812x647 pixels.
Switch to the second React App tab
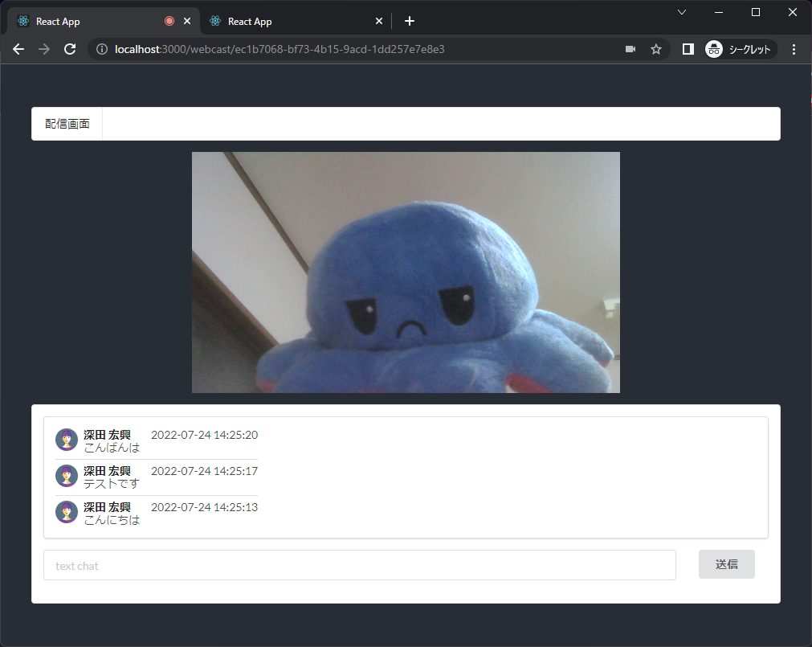tap(296, 21)
